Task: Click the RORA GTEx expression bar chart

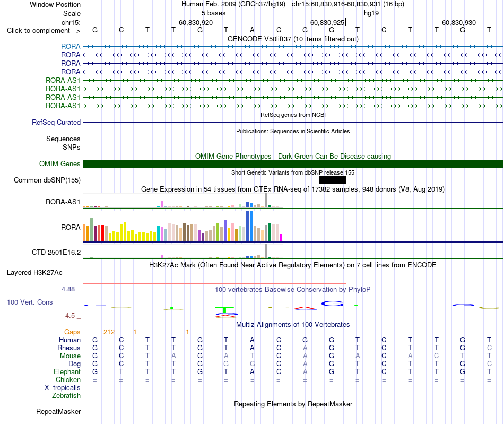Action: coord(183,226)
